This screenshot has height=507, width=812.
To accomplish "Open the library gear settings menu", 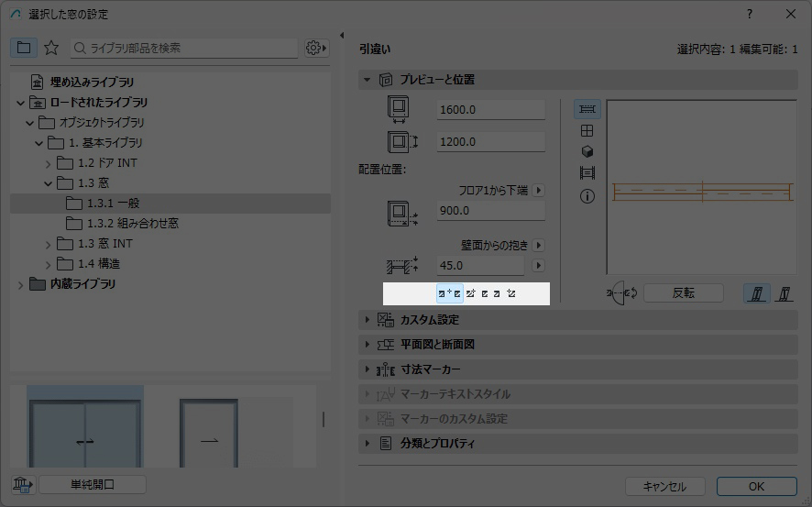I will (316, 48).
